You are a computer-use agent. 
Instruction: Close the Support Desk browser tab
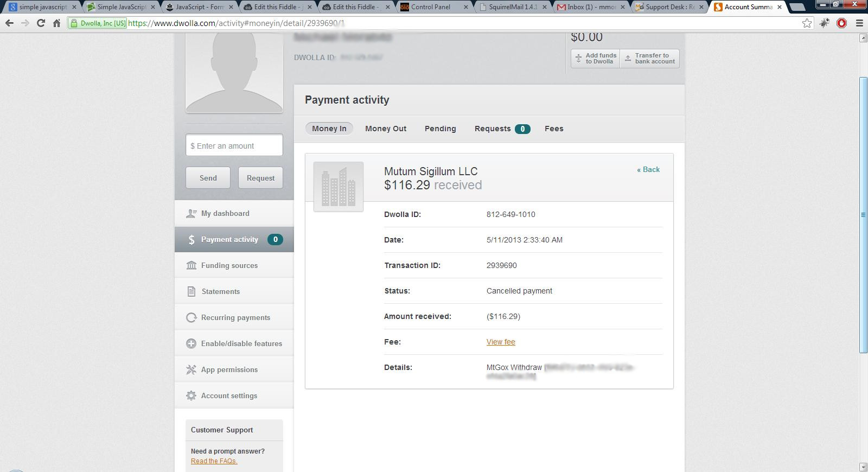701,7
